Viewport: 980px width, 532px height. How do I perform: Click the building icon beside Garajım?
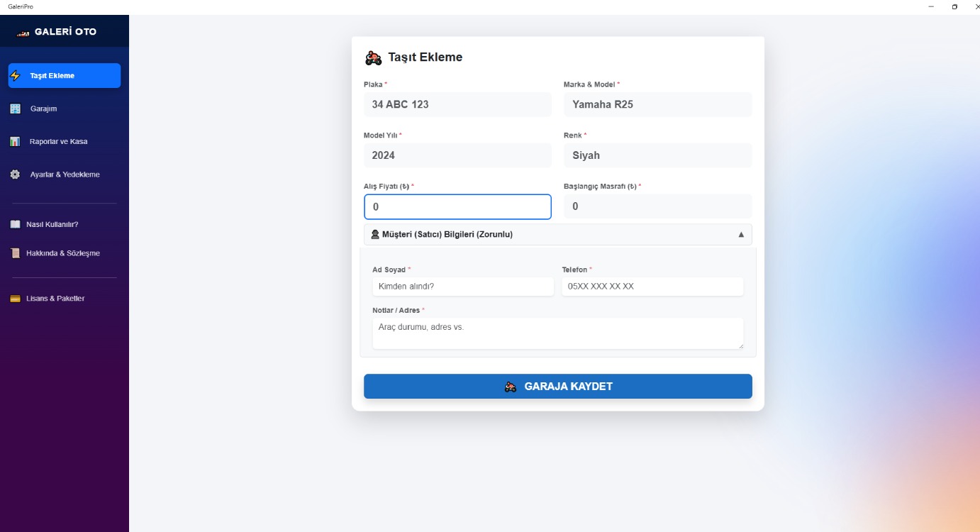tap(16, 109)
